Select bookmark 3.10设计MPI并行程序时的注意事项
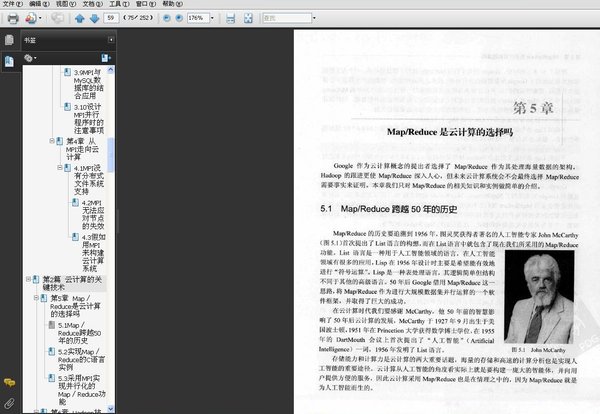This screenshot has height=414, width=600. coord(88,117)
